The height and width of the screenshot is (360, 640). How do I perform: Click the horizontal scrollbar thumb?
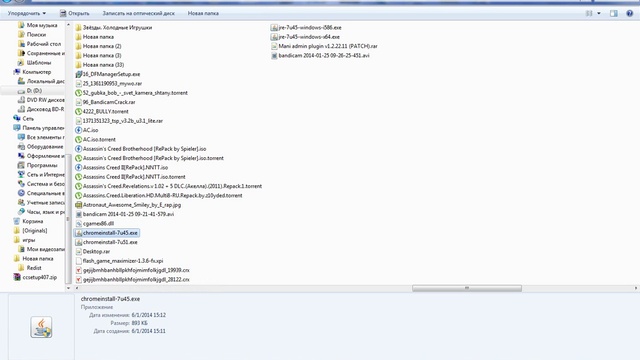(467, 288)
